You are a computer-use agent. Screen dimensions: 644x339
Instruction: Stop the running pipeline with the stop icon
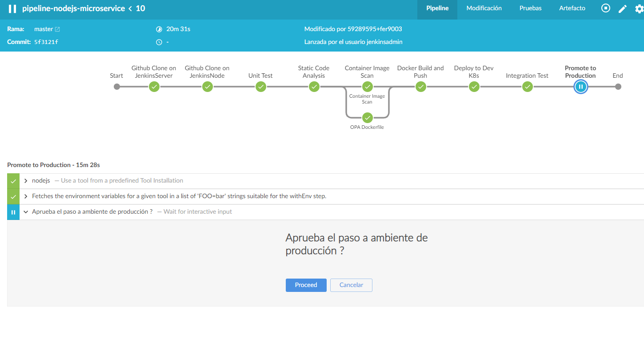[x=605, y=8]
